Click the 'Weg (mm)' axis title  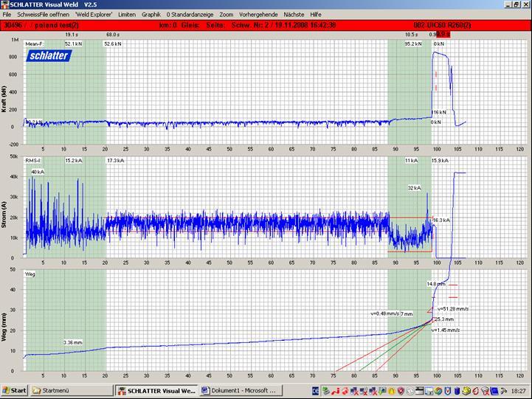point(4,327)
